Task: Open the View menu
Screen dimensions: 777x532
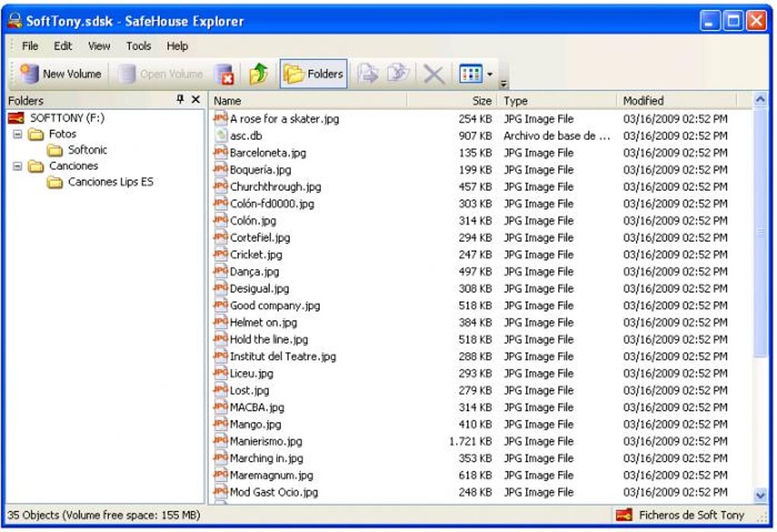Action: pyautogui.click(x=99, y=46)
